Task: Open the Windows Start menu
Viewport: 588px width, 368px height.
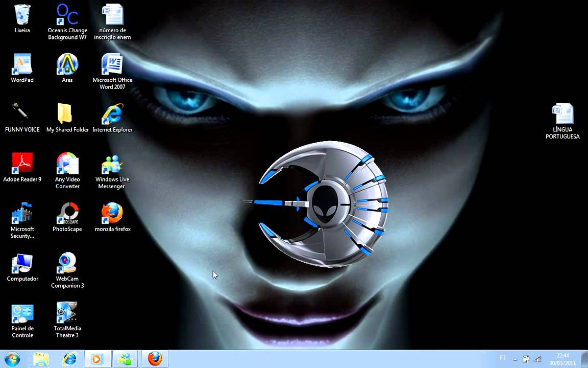Action: click(12, 359)
